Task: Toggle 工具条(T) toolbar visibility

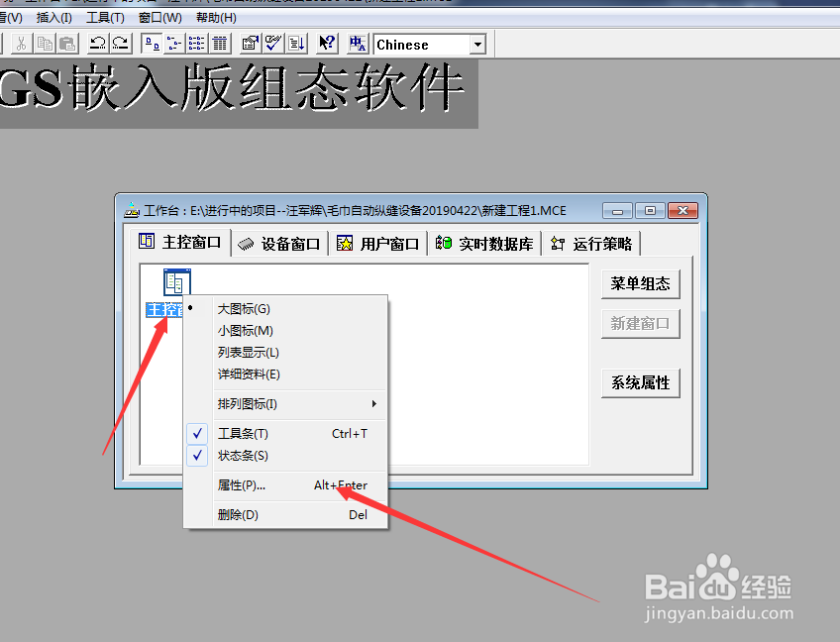Action: click(285, 434)
